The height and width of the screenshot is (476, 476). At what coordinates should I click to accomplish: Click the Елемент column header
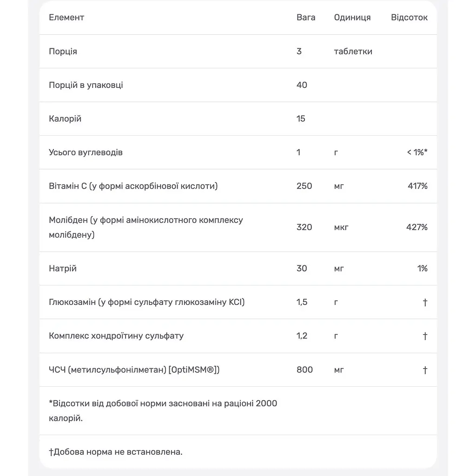point(66,17)
